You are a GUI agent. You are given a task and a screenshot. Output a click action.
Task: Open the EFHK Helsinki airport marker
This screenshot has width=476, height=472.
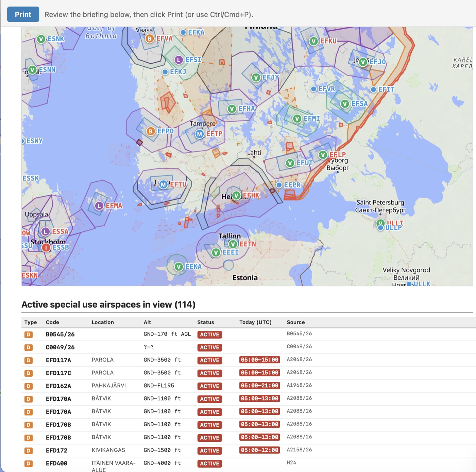(x=236, y=195)
